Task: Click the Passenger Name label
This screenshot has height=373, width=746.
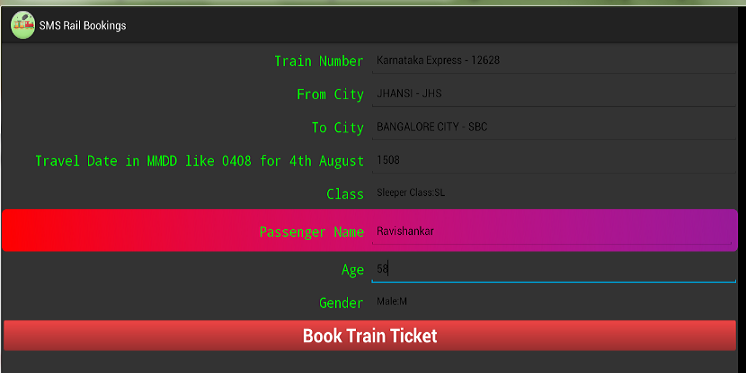Action: click(x=312, y=232)
